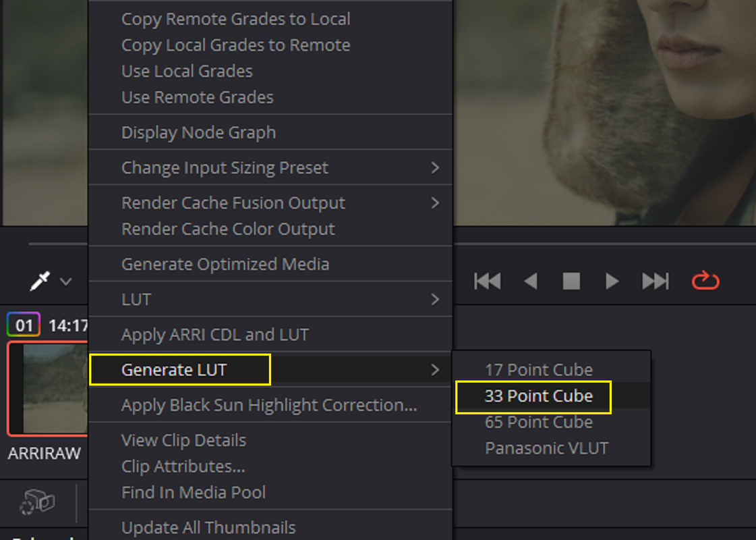Generate a 33 Point Cube LUT
Viewport: 756px width, 540px height.
tap(552, 396)
